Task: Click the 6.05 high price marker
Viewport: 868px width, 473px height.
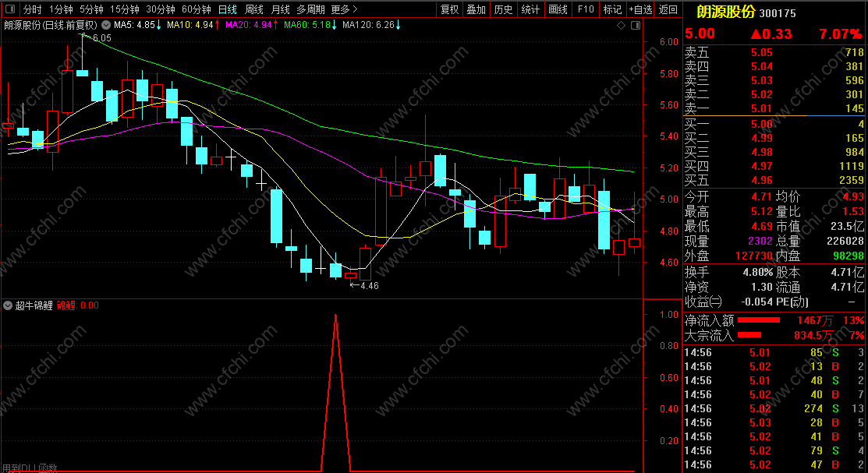Action: point(102,38)
